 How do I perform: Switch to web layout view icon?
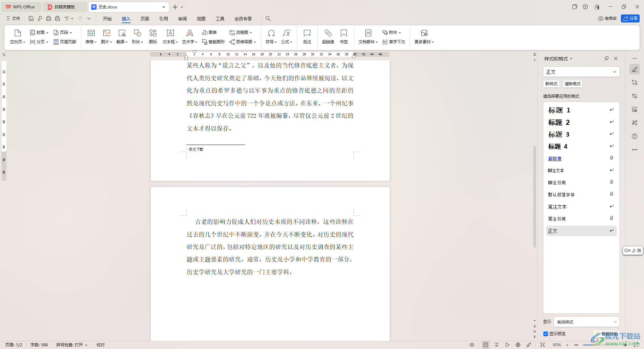coord(518,345)
